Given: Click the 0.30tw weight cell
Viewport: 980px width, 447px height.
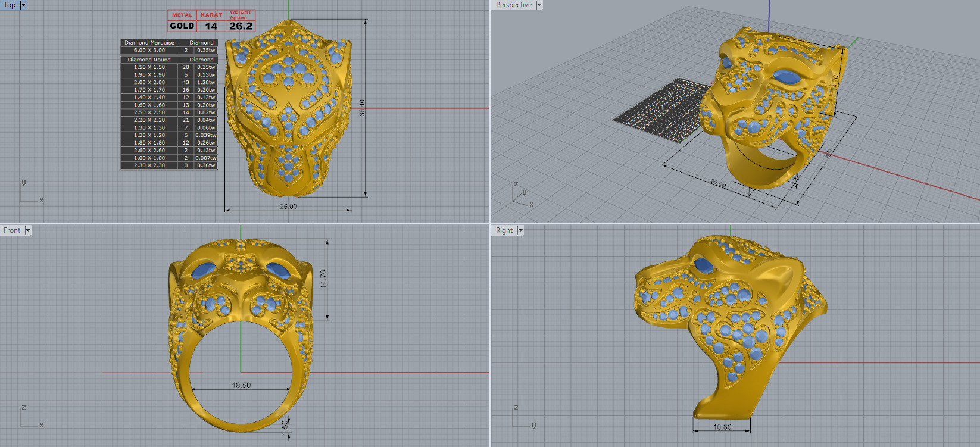Looking at the screenshot, I should pyautogui.click(x=206, y=90).
